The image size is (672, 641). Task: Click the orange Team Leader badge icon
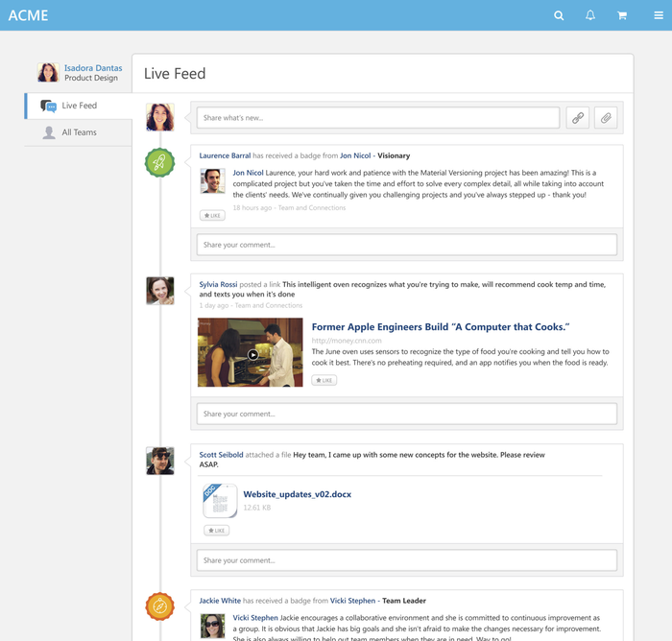pos(159,606)
